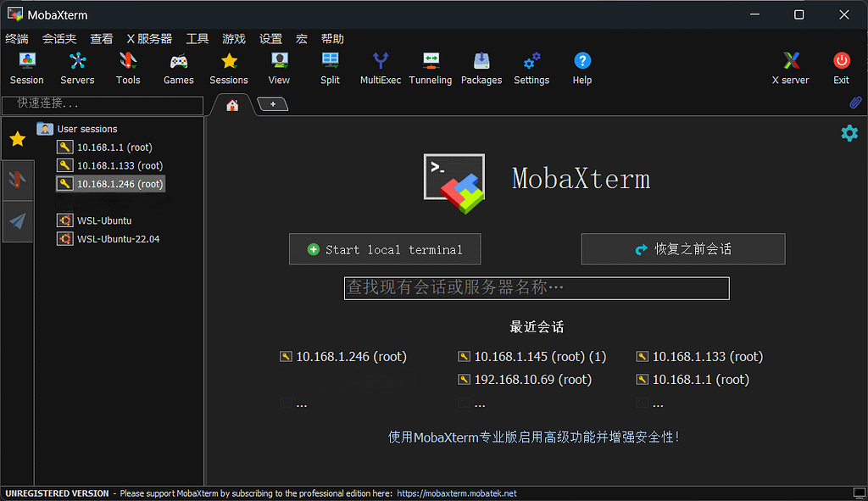The height and width of the screenshot is (501, 868).
Task: Open the new tab plus button
Action: (273, 104)
